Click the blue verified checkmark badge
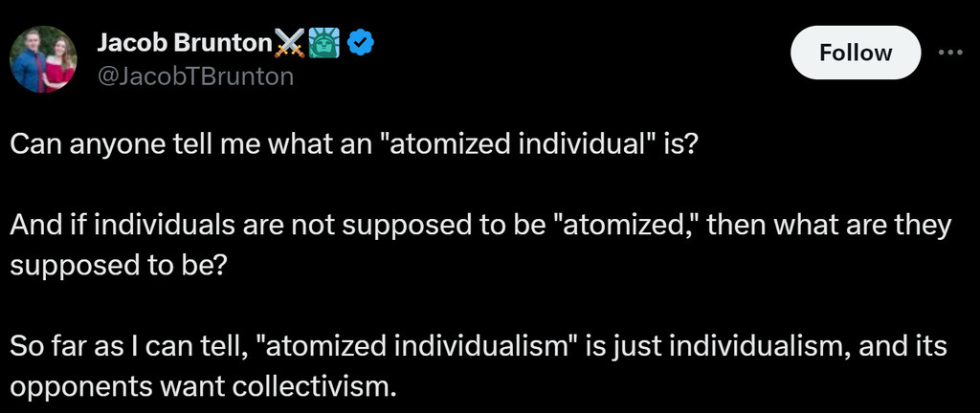The height and width of the screenshot is (413, 980). click(360, 43)
